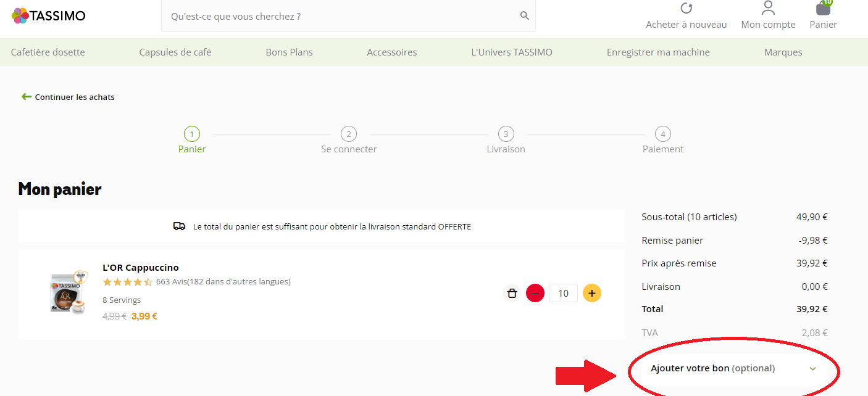Screen dimensions: 868x396
Task: Increase quantity with yellow plus button
Action: point(591,293)
